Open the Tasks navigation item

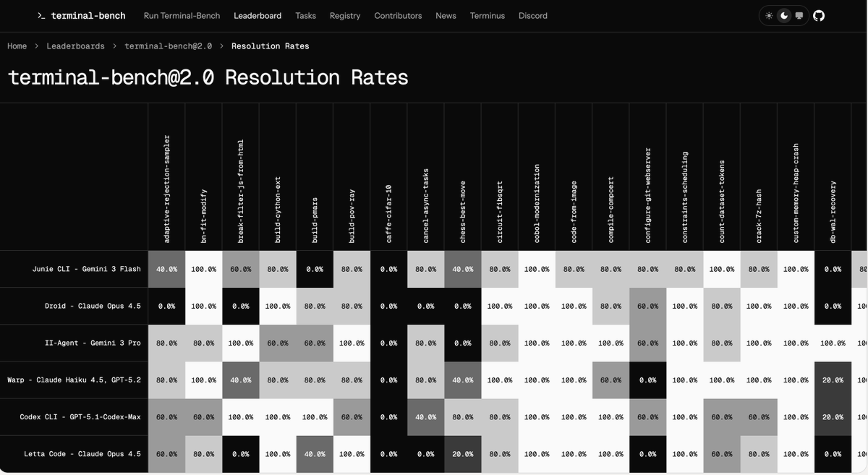305,15
